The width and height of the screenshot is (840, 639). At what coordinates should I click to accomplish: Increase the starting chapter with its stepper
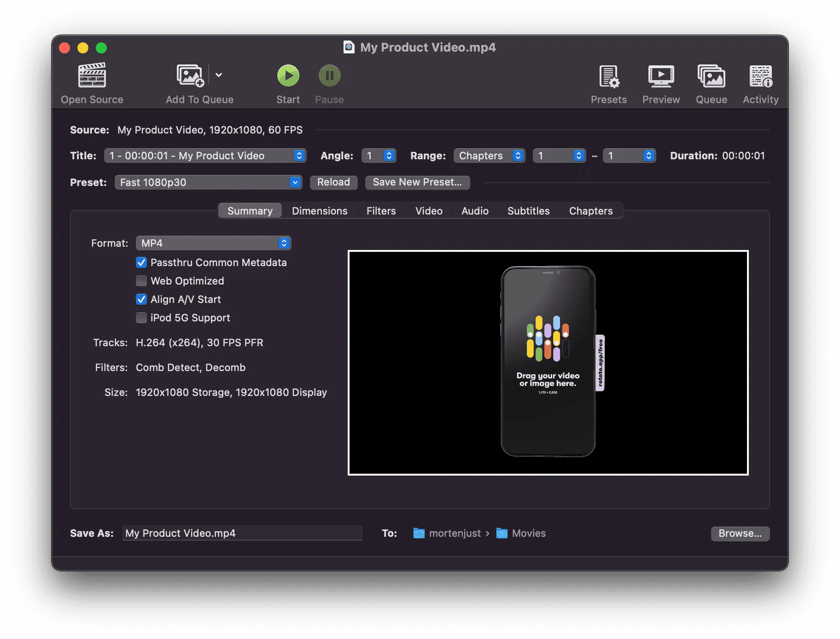[578, 153]
